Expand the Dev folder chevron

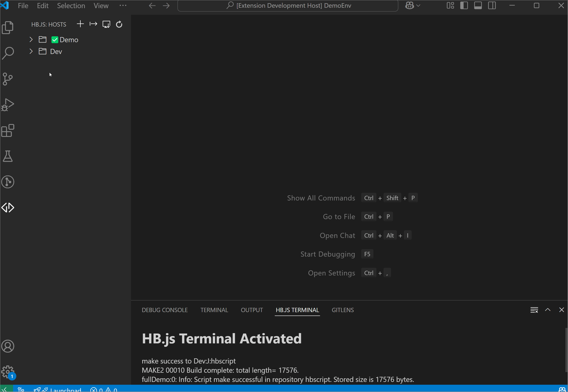[31, 51]
